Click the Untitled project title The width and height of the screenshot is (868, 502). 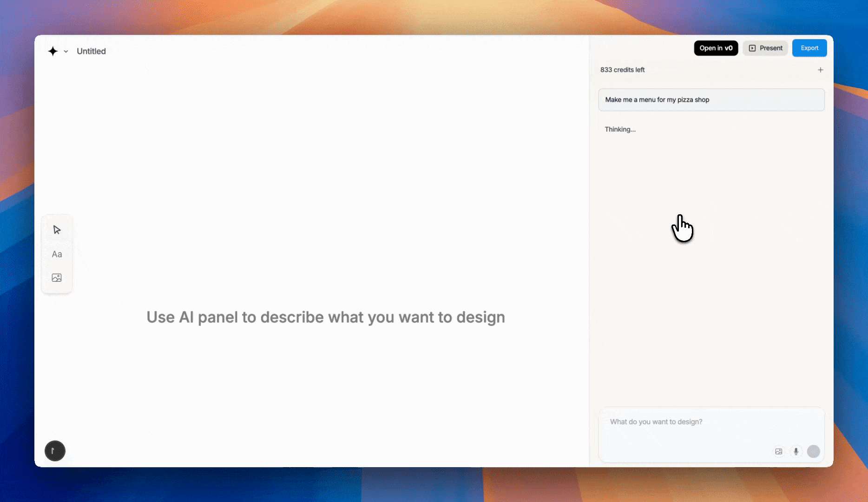(x=91, y=51)
